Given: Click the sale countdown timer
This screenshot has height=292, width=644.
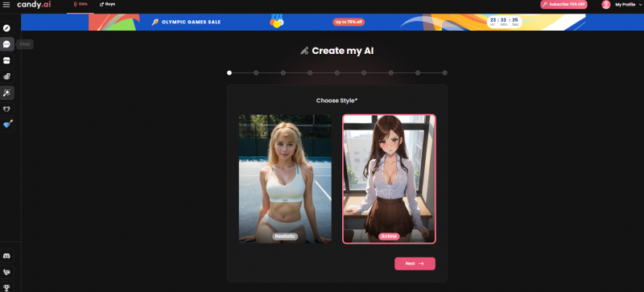Looking at the screenshot, I should (504, 22).
